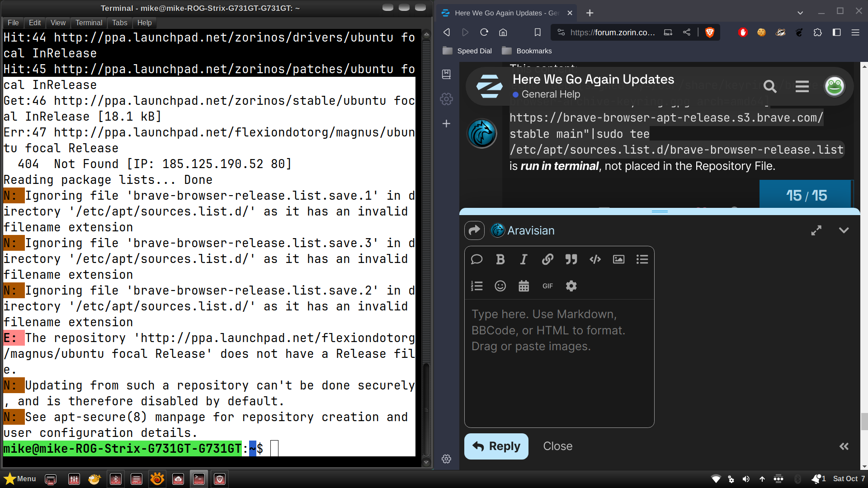Close the Here We Go Again Updates tab
Image resolution: width=868 pixels, height=488 pixels.
[x=570, y=13]
